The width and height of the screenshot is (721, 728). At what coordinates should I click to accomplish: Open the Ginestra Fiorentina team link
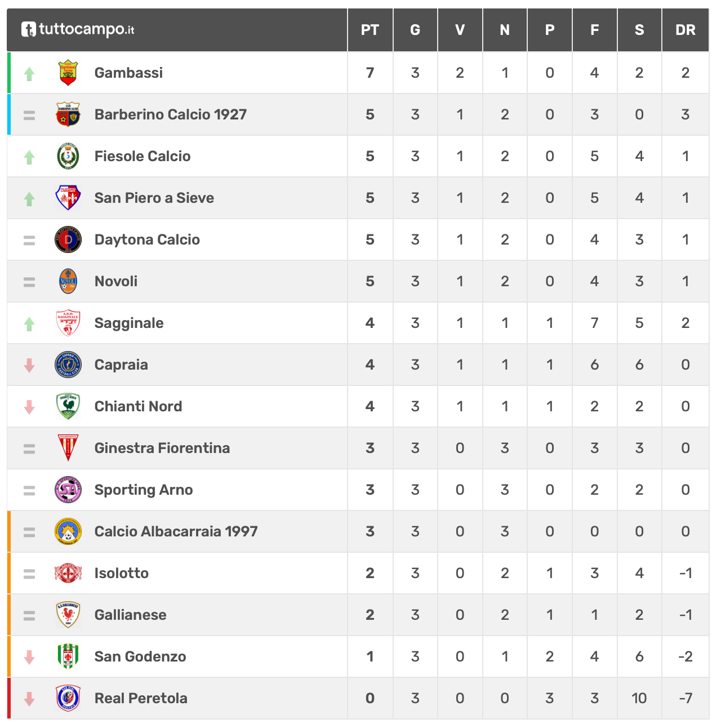coord(162,448)
